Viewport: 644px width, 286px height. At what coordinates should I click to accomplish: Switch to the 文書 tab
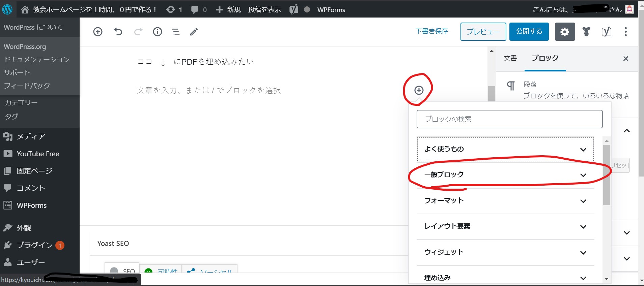(510, 58)
